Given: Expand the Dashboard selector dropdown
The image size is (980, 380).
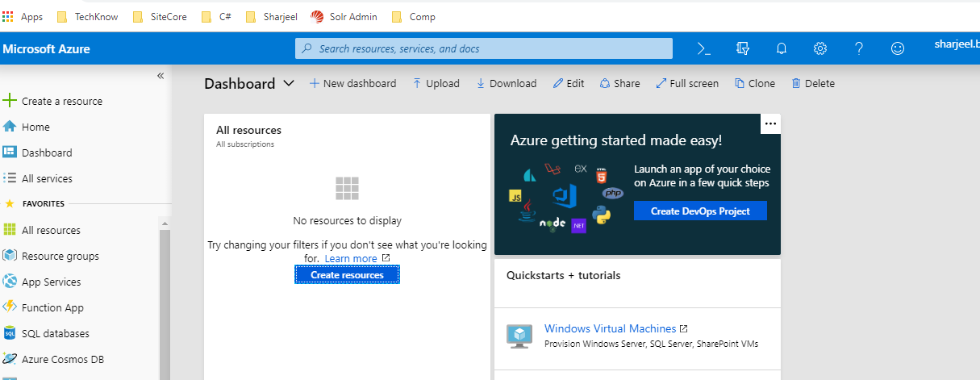Looking at the screenshot, I should coord(289,83).
